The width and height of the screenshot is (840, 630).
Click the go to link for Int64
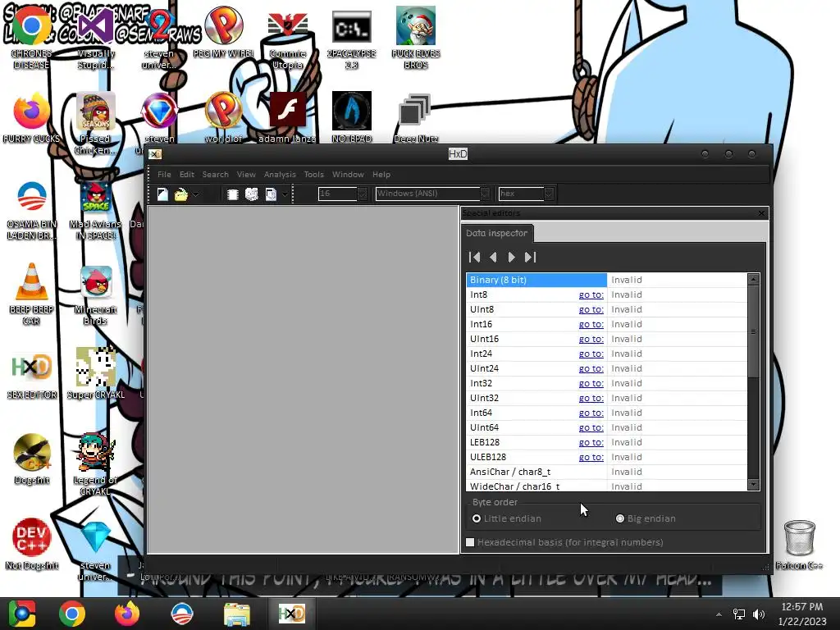[591, 413]
